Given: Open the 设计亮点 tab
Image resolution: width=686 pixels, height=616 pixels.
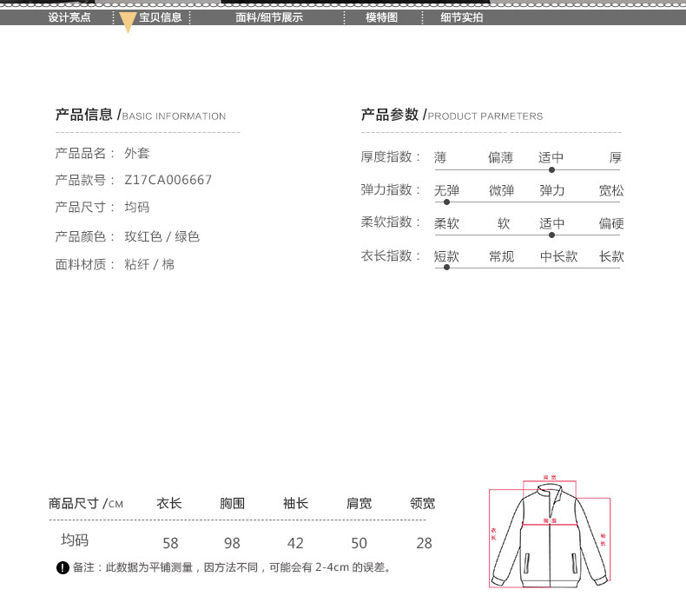Looking at the screenshot, I should click(x=69, y=17).
